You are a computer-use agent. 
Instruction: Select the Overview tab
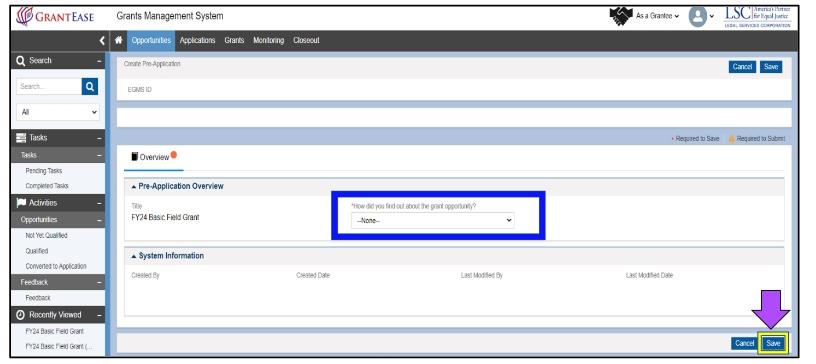154,157
